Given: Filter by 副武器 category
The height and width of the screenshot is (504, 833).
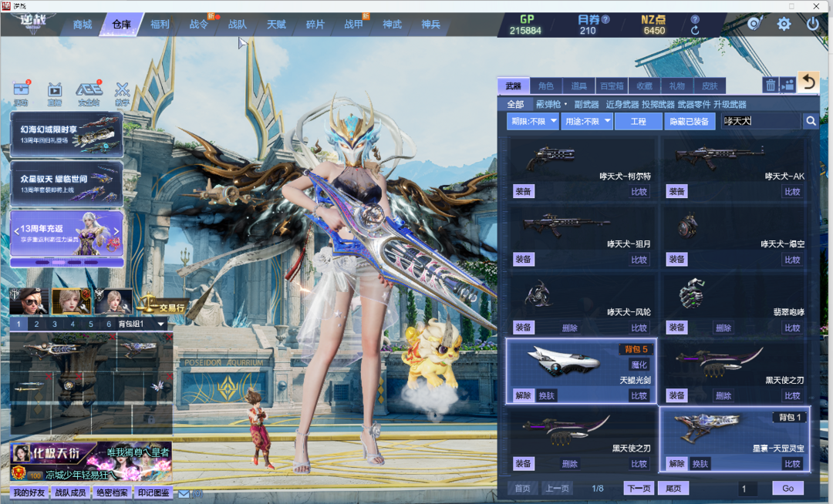Looking at the screenshot, I should [586, 105].
